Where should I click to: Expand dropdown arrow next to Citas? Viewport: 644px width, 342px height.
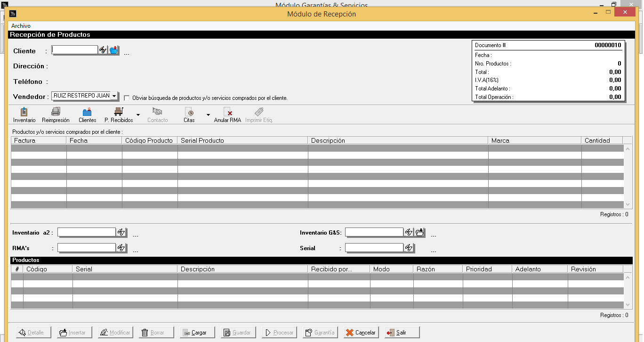(x=208, y=114)
